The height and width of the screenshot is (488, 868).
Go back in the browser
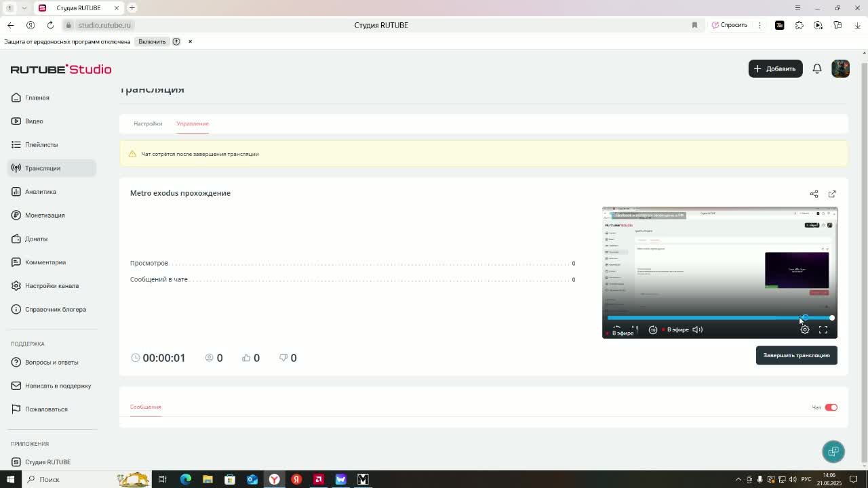pos(10,25)
